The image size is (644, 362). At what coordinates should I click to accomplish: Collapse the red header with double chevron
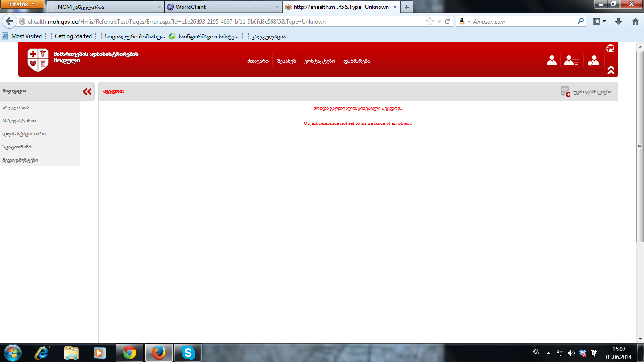point(611,70)
